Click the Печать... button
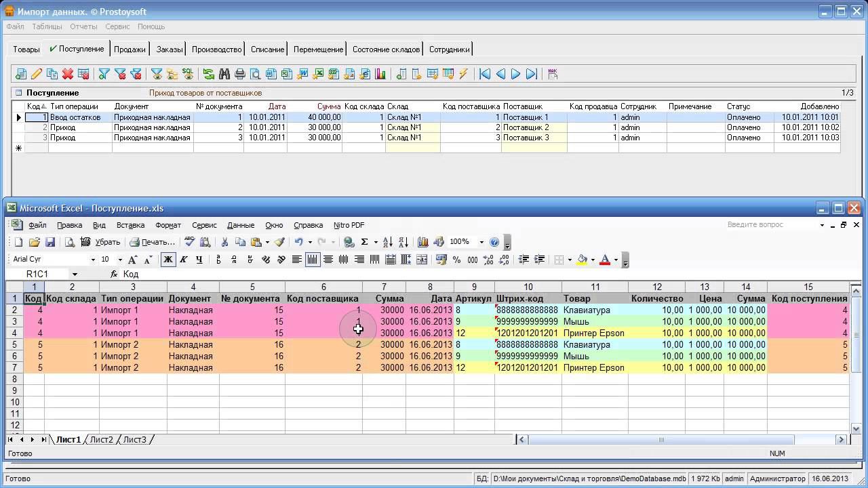The width and height of the screenshot is (868, 488). tap(153, 242)
